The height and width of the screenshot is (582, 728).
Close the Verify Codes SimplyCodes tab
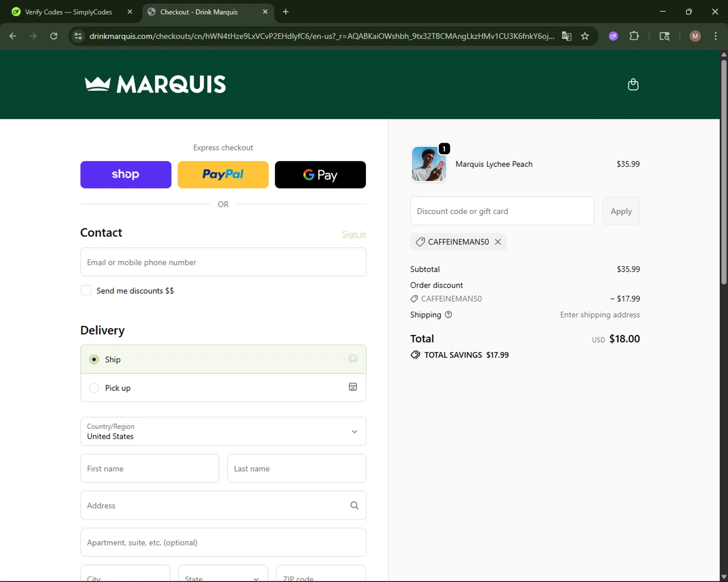pos(130,12)
